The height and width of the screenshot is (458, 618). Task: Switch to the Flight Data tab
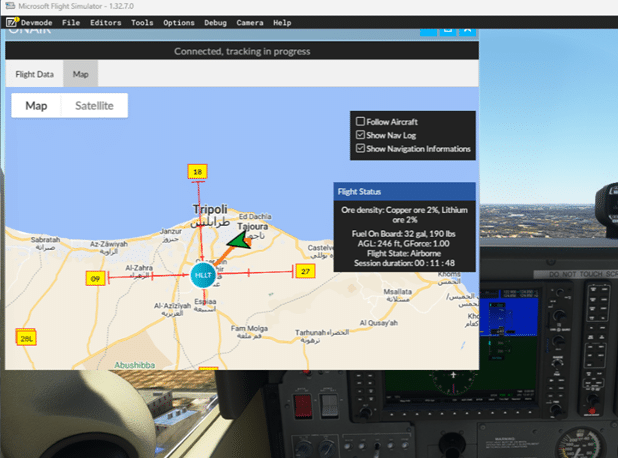tap(34, 73)
